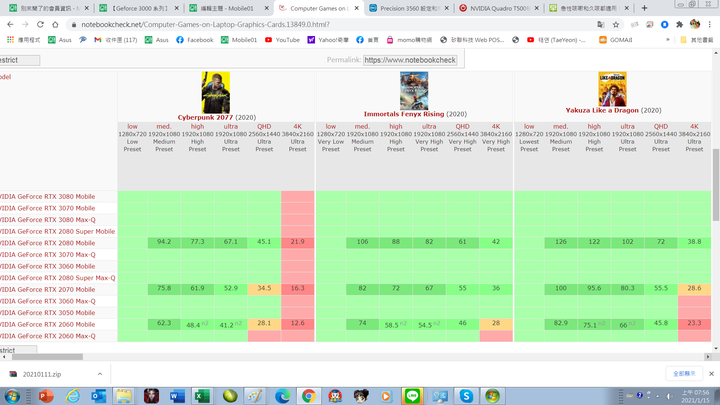Open NVIDIA GeForce RTX 3070 Mobile link
Screen dimensions: 720x405
pos(47,208)
